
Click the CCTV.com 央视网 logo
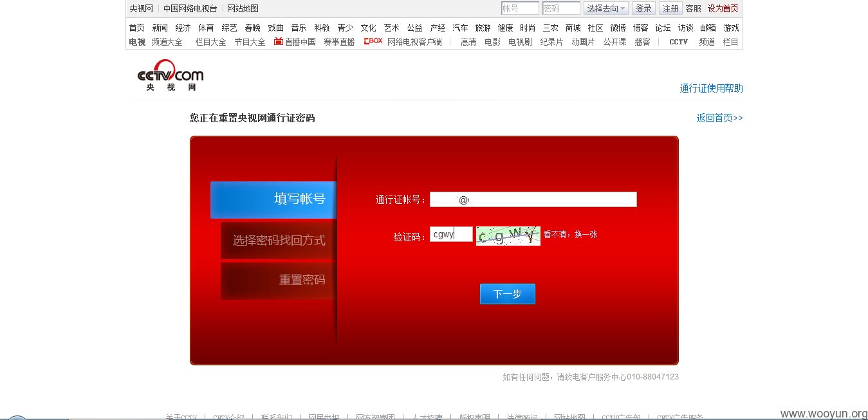click(x=170, y=75)
